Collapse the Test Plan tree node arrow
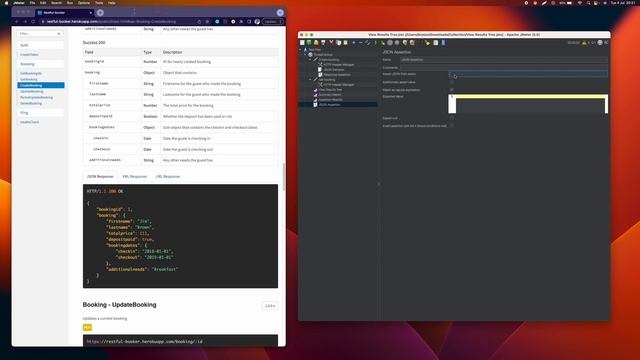The height and width of the screenshot is (360, 640). click(x=301, y=50)
